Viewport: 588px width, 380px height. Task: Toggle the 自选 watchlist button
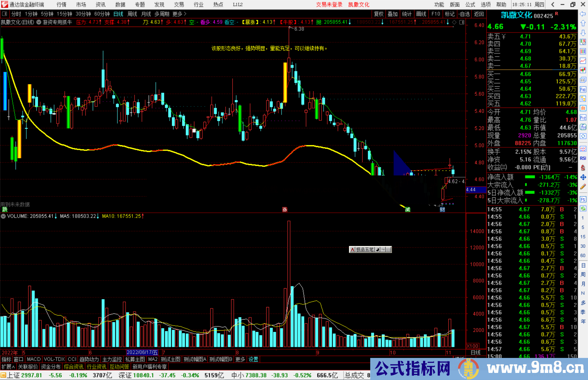(464, 14)
